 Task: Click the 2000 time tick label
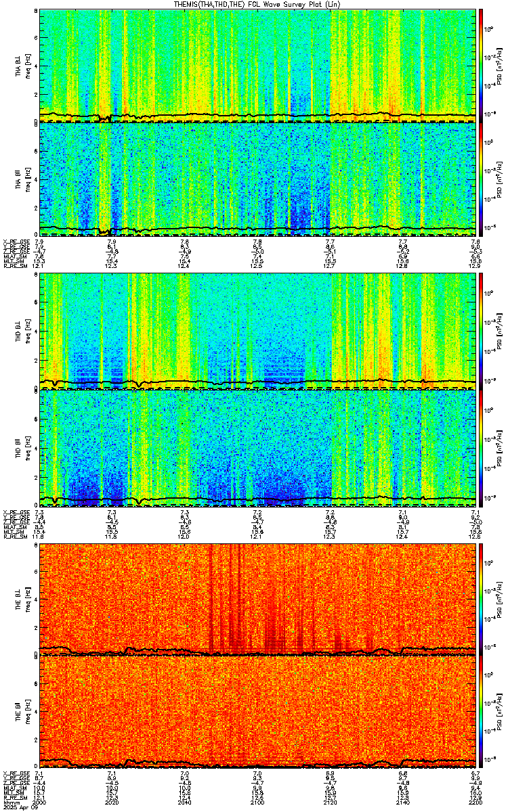tap(40, 802)
